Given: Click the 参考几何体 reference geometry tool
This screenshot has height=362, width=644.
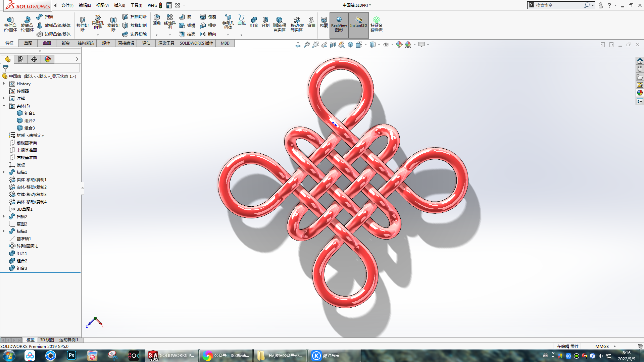Looking at the screenshot, I should coord(228,22).
